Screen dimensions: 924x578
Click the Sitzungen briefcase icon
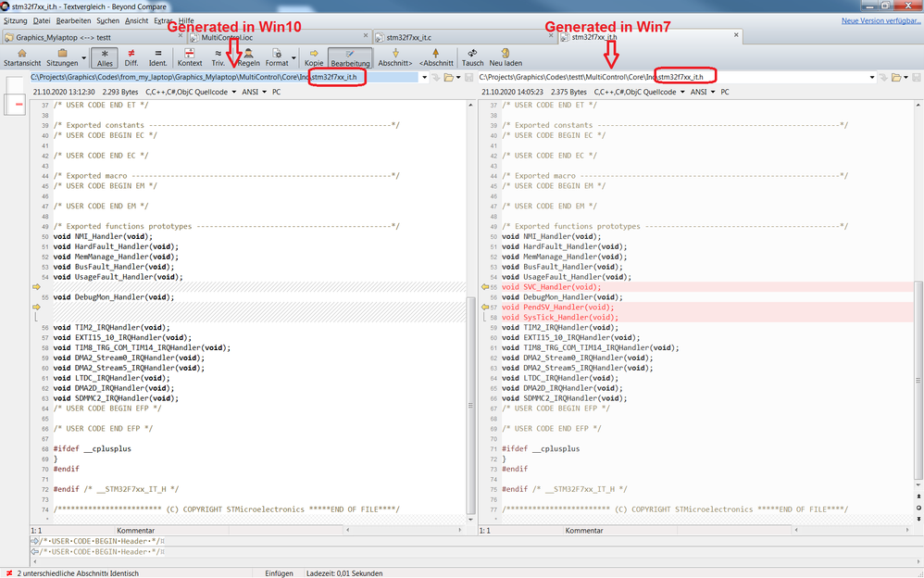click(x=62, y=54)
